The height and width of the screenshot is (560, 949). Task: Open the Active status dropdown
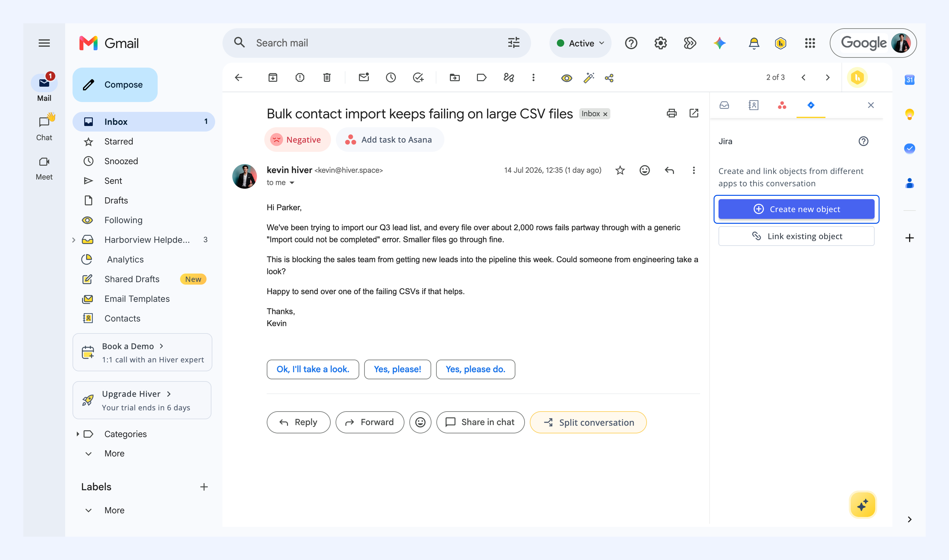[x=580, y=43]
